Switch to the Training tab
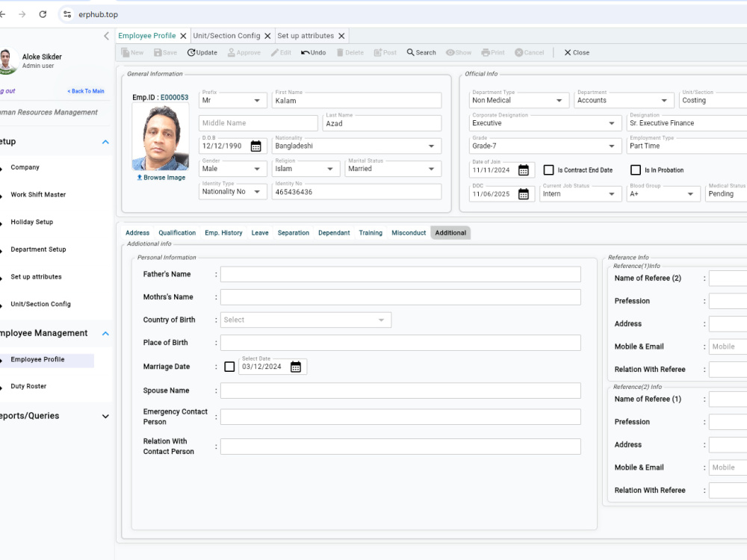 pos(371,233)
